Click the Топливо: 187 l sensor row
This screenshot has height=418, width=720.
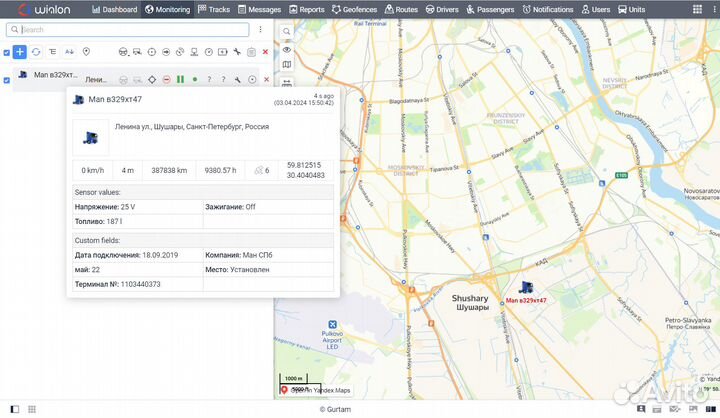138,221
